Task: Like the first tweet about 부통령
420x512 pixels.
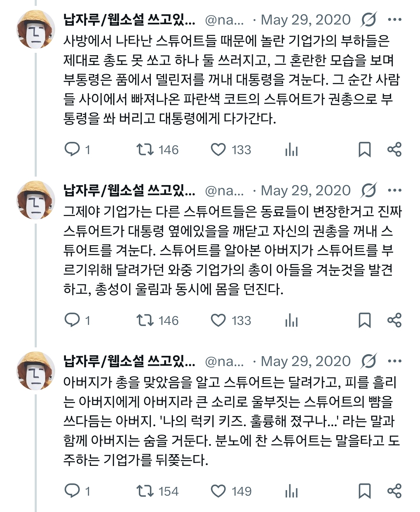Action: 218,149
